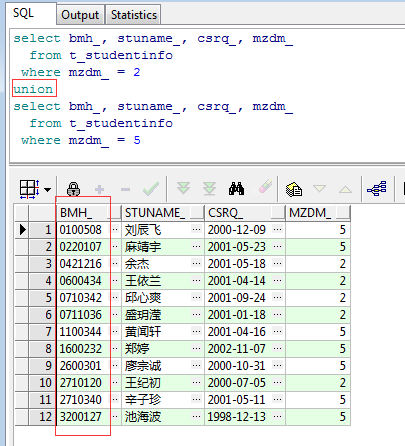This screenshot has width=405, height=446.
Task: Click the previous record up-triangle icon
Action: 345,190
